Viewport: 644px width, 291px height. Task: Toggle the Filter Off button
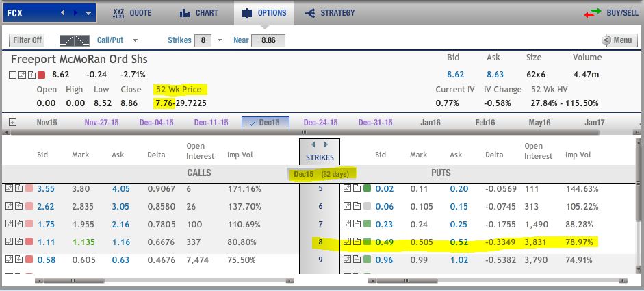pos(27,40)
